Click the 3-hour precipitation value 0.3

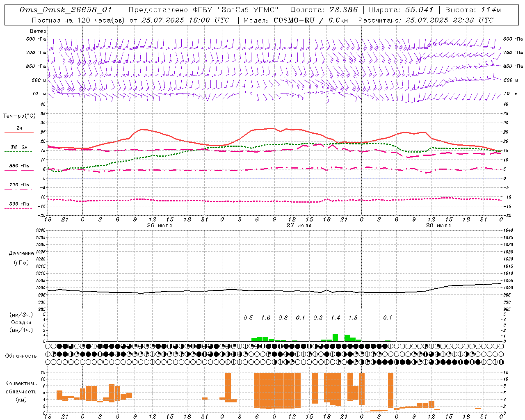point(283,318)
